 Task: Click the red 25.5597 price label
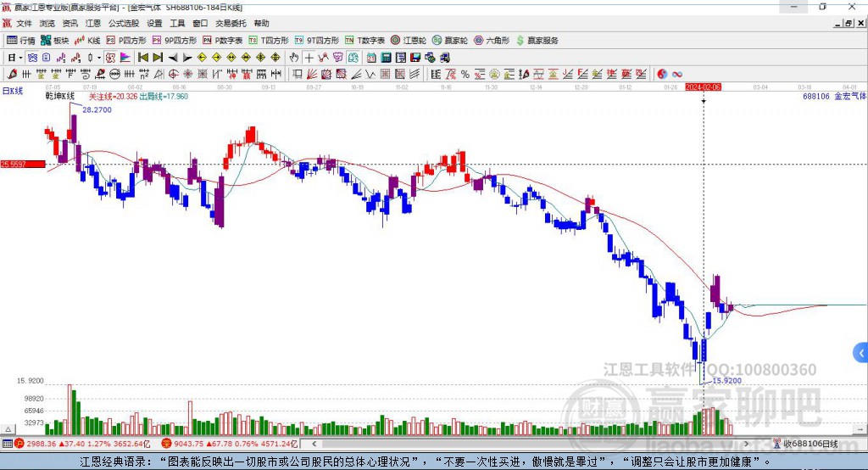[23, 164]
